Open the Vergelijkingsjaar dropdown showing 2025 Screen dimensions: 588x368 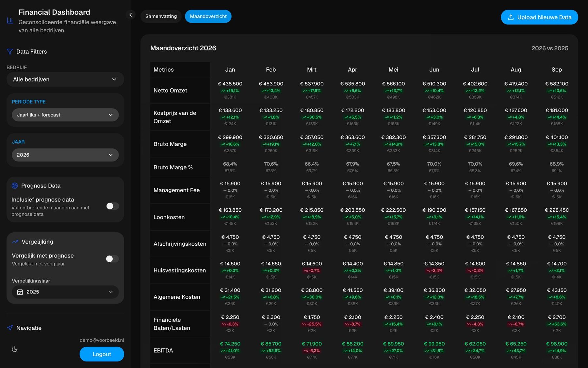[x=65, y=292]
